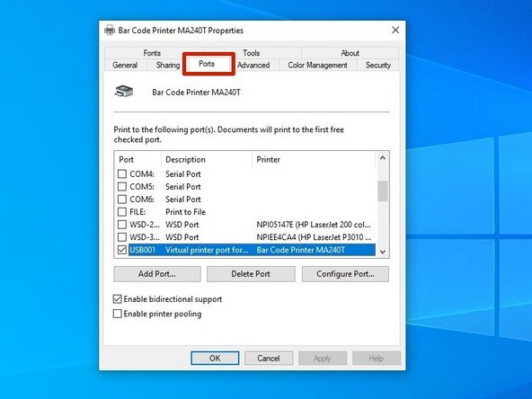
Task: Click the Delete Port button
Action: tap(251, 274)
